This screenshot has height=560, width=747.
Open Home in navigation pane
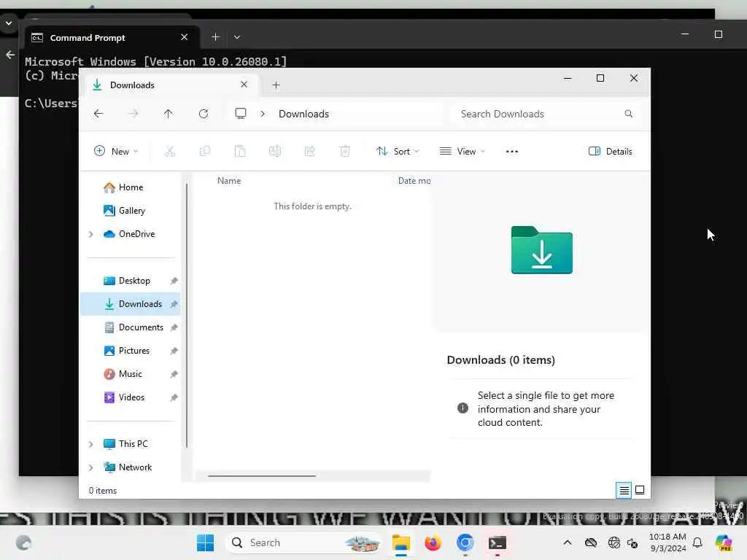point(130,187)
